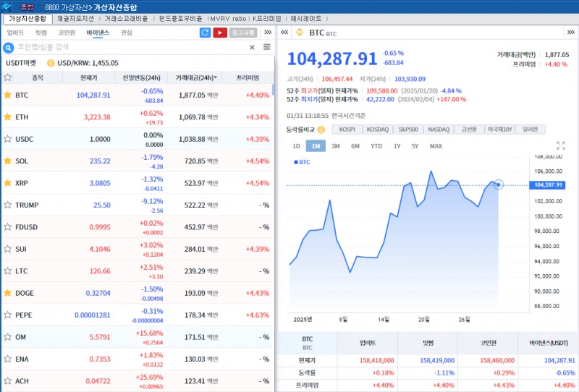Viewport: 579px width, 392px height.
Task: Set chart range to 3M
Action: [335, 146]
